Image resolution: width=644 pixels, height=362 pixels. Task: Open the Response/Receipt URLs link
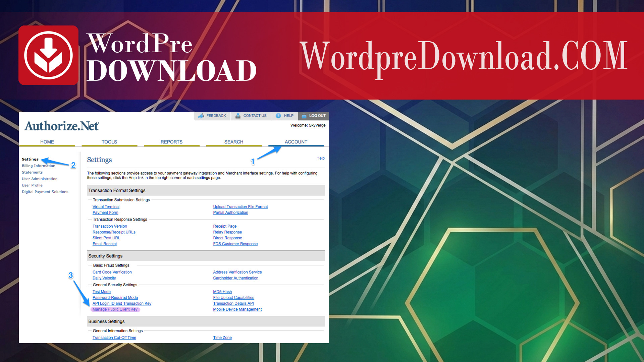click(x=114, y=232)
